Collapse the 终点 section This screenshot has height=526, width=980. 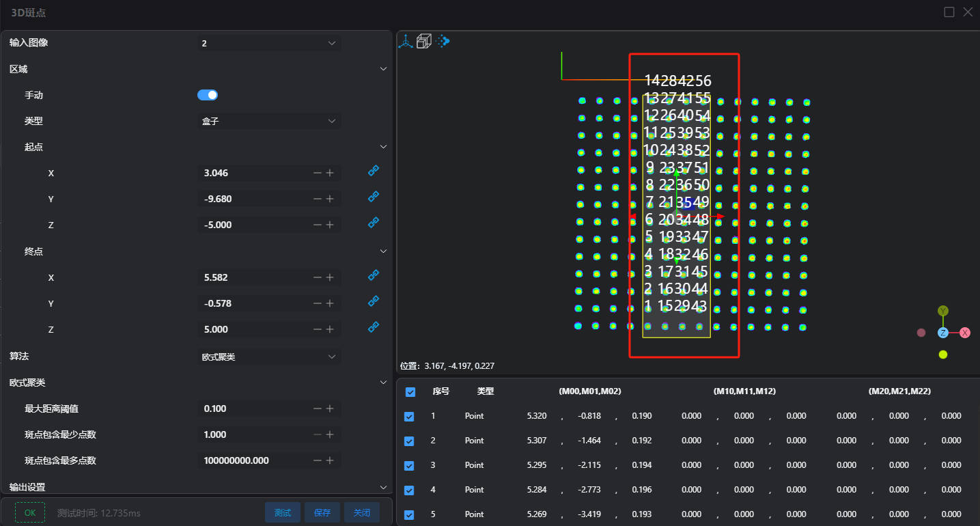(x=383, y=251)
